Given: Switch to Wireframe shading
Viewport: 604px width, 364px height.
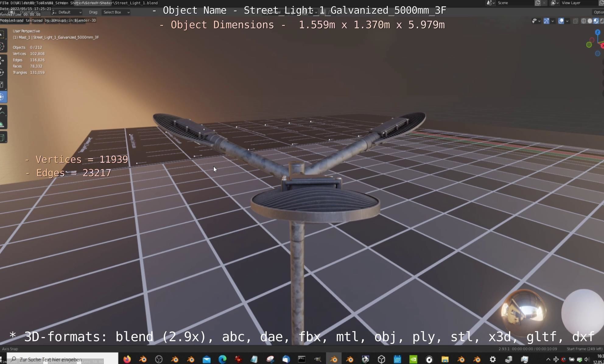Looking at the screenshot, I should (x=584, y=21).
